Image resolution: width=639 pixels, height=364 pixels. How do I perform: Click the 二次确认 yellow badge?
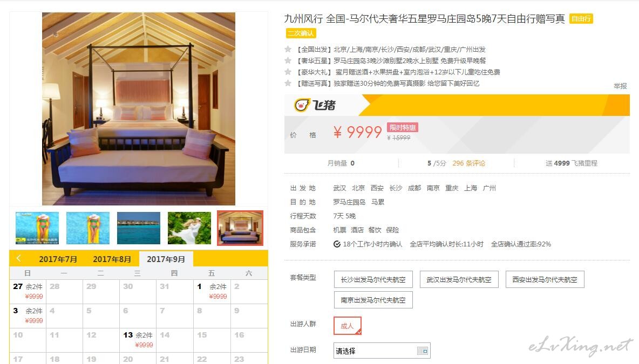pyautogui.click(x=301, y=33)
